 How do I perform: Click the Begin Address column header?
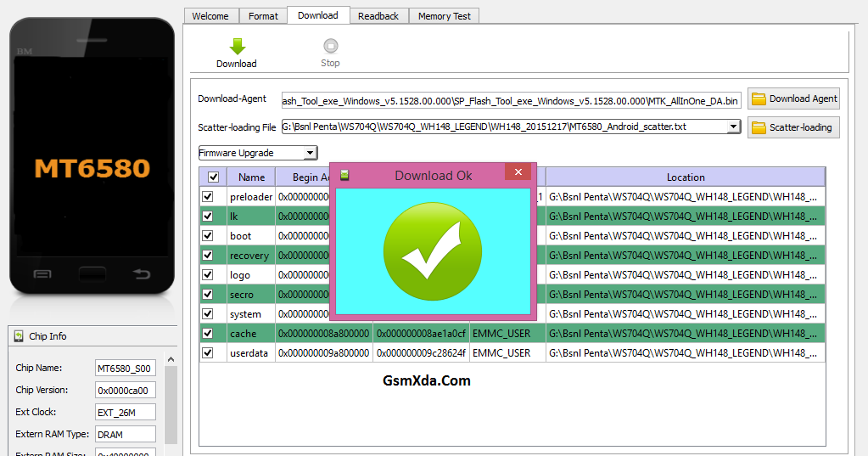point(303,177)
